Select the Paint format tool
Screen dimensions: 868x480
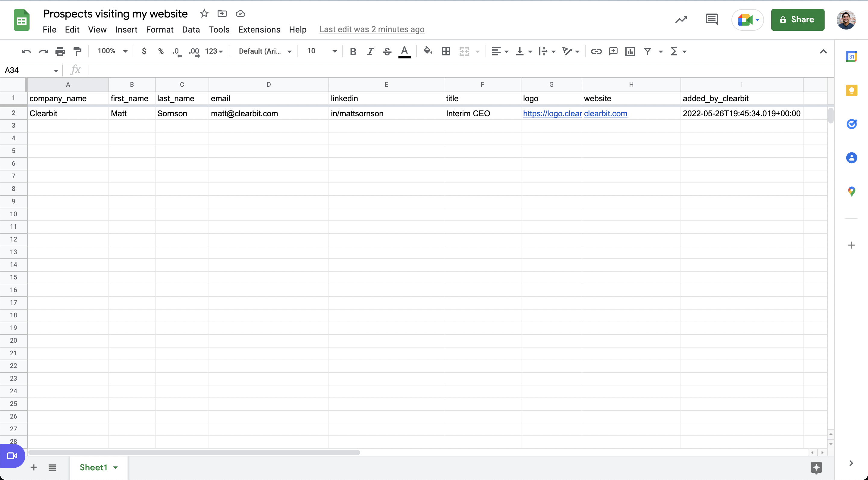[x=77, y=51]
